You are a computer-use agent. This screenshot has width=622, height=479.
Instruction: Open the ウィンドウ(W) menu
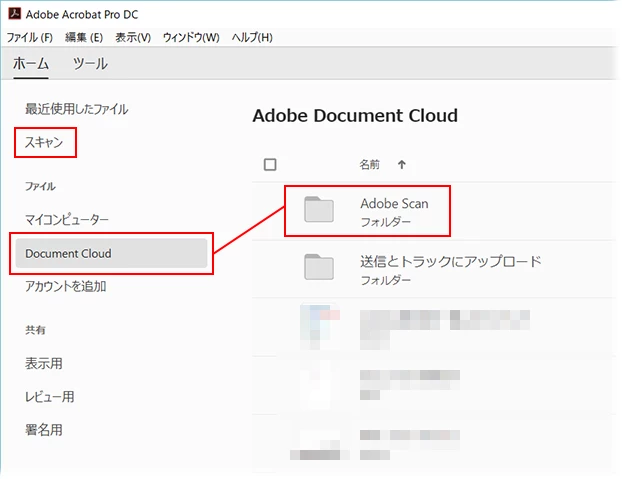click(191, 37)
